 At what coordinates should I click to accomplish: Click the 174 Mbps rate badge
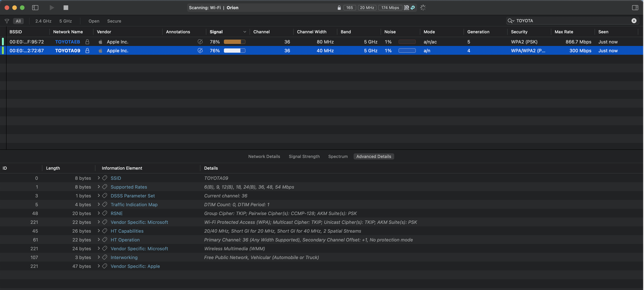390,8
